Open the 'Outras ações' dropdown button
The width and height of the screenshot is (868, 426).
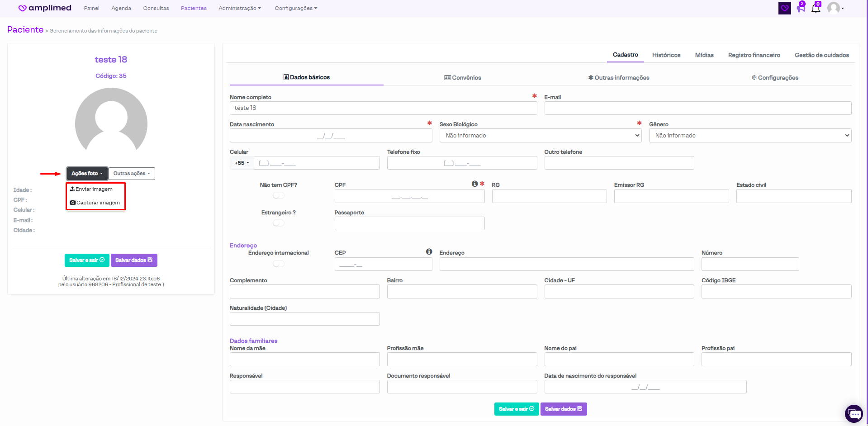(x=132, y=174)
